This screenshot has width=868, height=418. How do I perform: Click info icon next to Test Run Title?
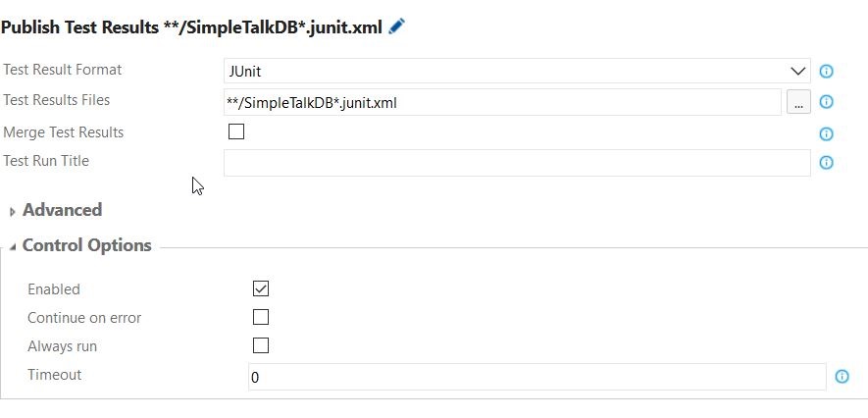pyautogui.click(x=826, y=163)
